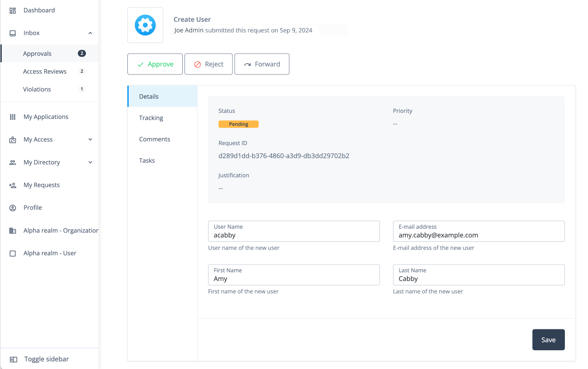Screen dimensions: 588x369
Task: Forward the request to another approver
Action: click(x=262, y=64)
